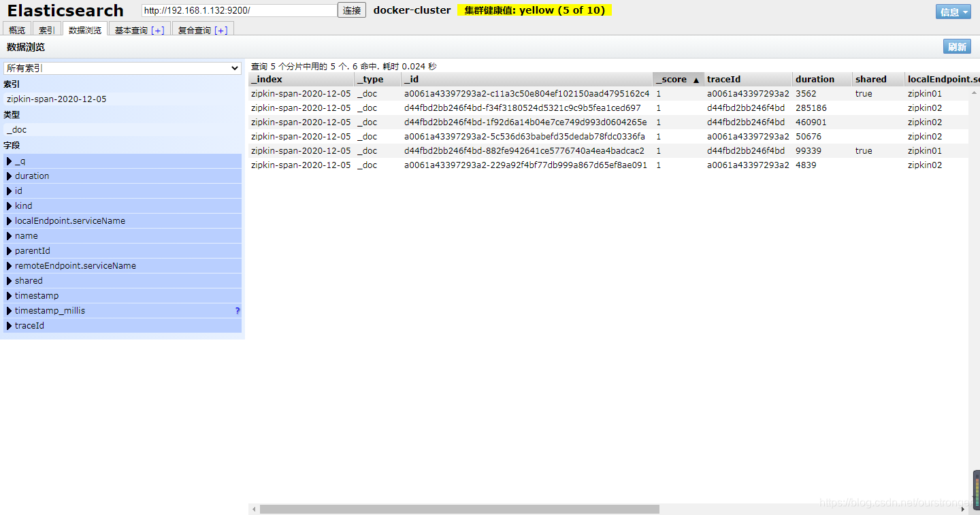Click duration value 3562
This screenshot has height=515, width=980.
(x=806, y=94)
